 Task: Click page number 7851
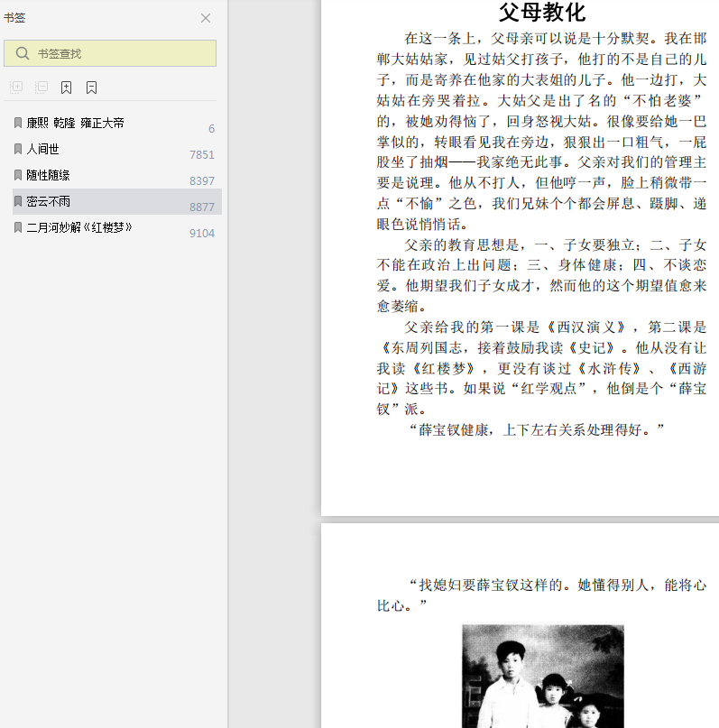(x=202, y=154)
